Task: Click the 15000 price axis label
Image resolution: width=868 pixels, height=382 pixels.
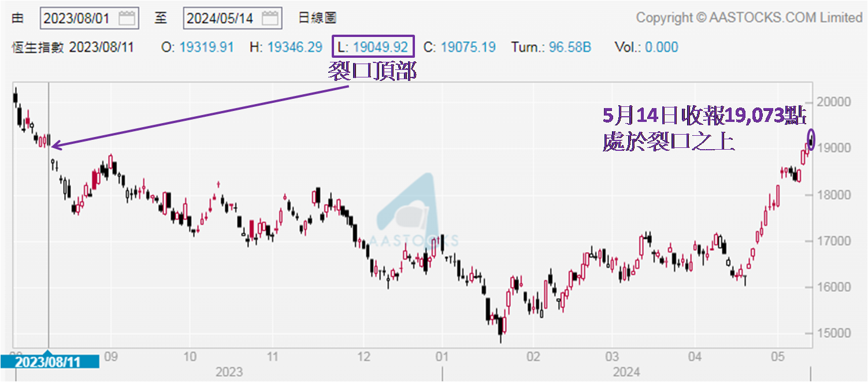Action: 835,333
